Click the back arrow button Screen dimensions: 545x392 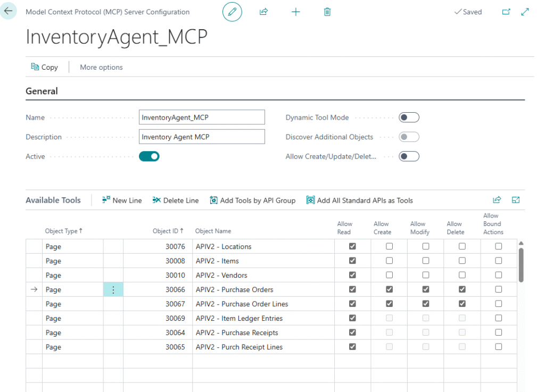pyautogui.click(x=9, y=11)
